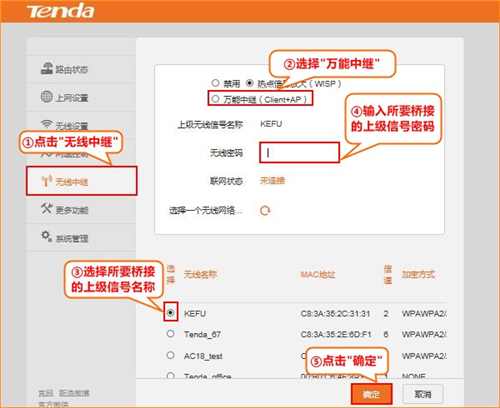Click the 无线密码 password input field
This screenshot has width=500, height=408.
click(299, 153)
